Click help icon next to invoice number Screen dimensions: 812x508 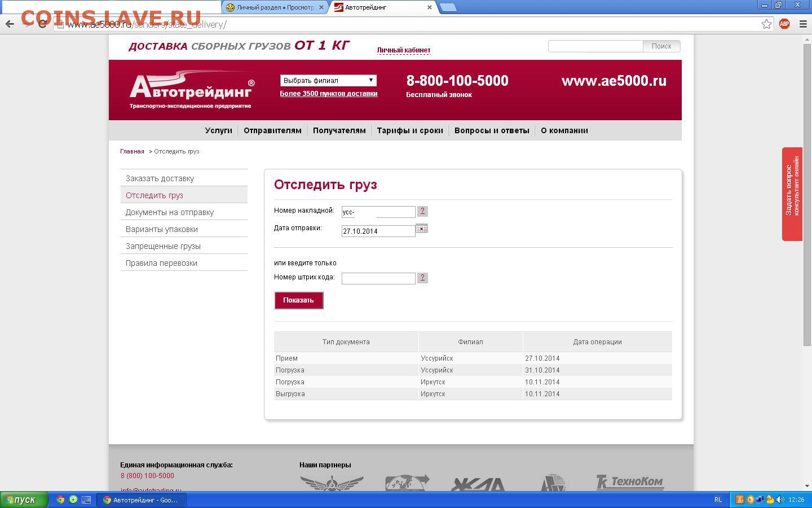(422, 211)
